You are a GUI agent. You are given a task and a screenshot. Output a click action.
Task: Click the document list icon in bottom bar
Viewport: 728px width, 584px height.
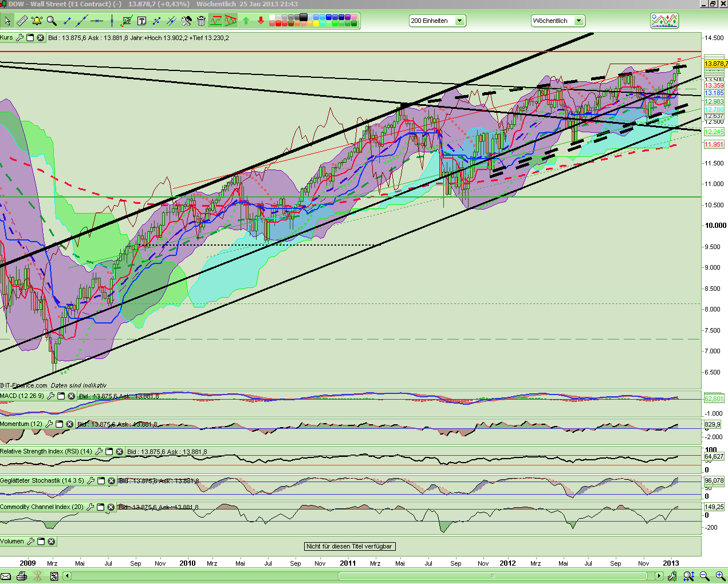[x=54, y=576]
